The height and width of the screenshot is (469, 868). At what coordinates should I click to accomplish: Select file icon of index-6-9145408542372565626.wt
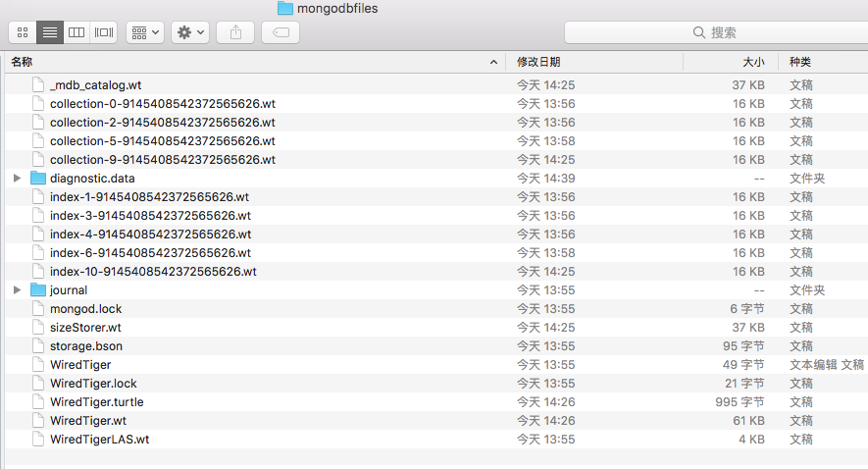point(38,253)
